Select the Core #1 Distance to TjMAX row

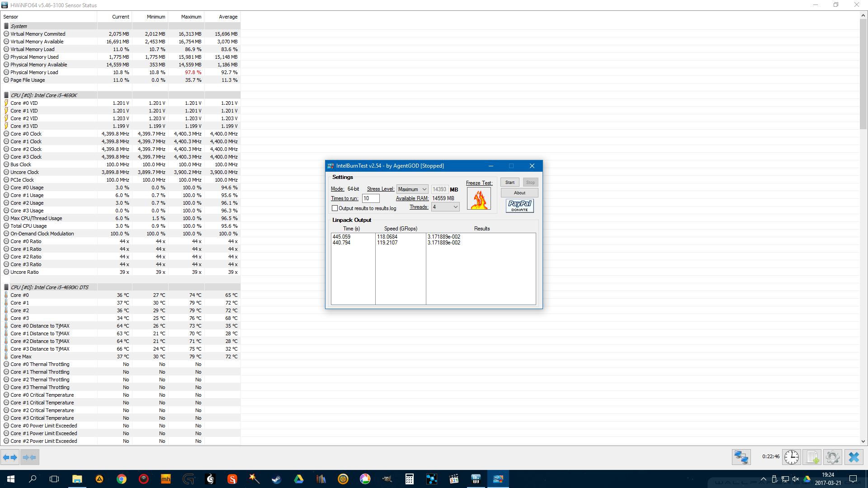pyautogui.click(x=121, y=333)
